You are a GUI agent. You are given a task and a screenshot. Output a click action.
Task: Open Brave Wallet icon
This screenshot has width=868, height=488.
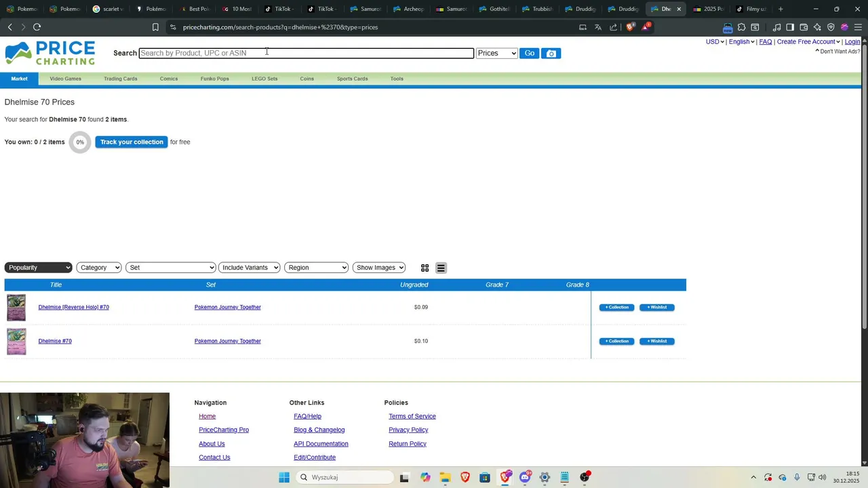coord(804,27)
